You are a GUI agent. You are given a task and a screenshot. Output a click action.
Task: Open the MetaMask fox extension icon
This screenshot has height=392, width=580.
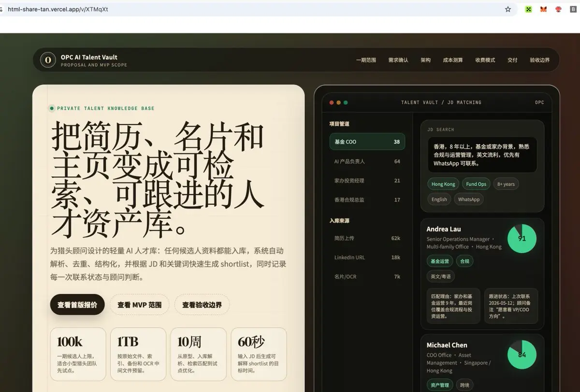(x=543, y=9)
